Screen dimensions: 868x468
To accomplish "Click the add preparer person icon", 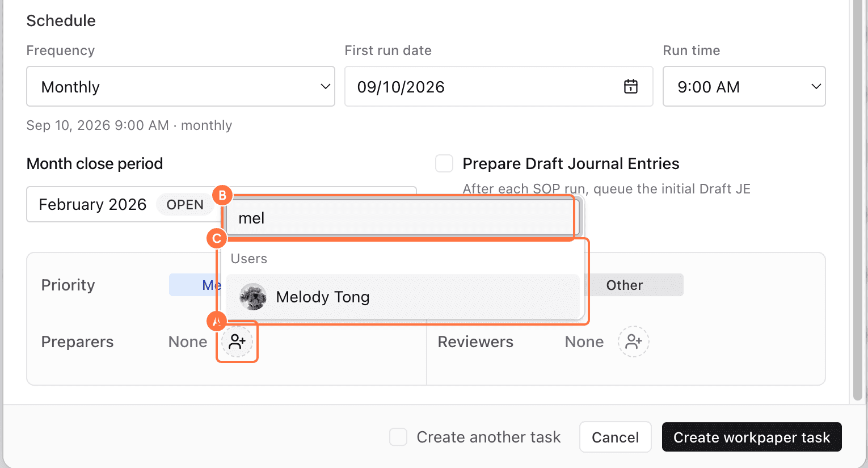I will (x=237, y=341).
